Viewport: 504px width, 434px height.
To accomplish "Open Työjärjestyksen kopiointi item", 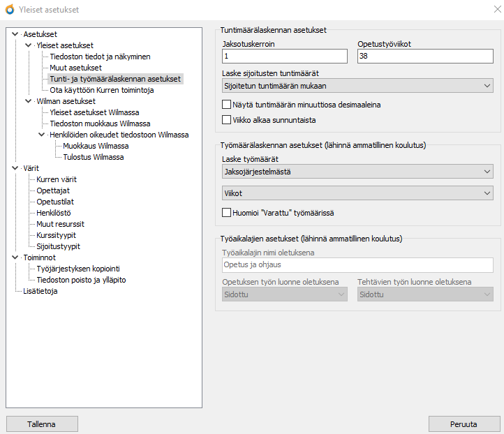I will [77, 269].
